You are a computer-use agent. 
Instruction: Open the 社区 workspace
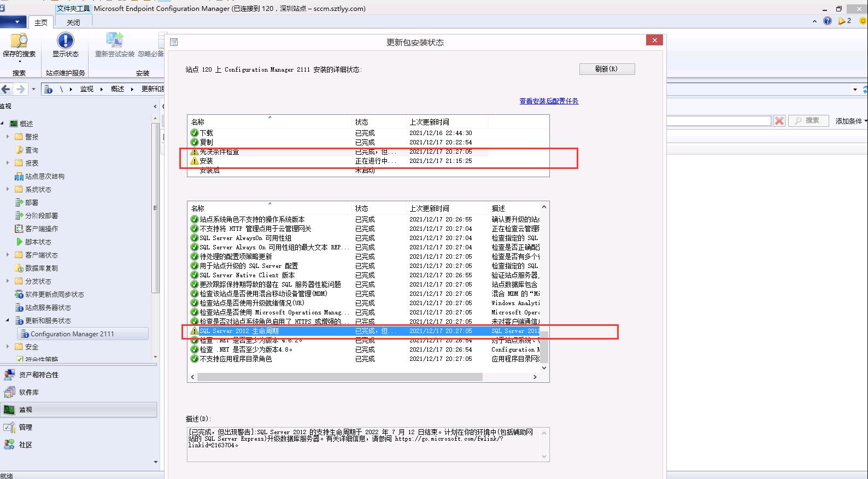tap(79, 445)
